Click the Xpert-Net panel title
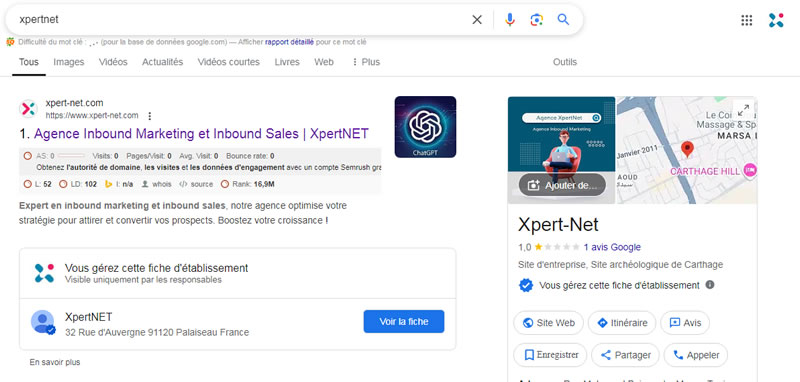The height and width of the screenshot is (382, 800). (x=558, y=225)
